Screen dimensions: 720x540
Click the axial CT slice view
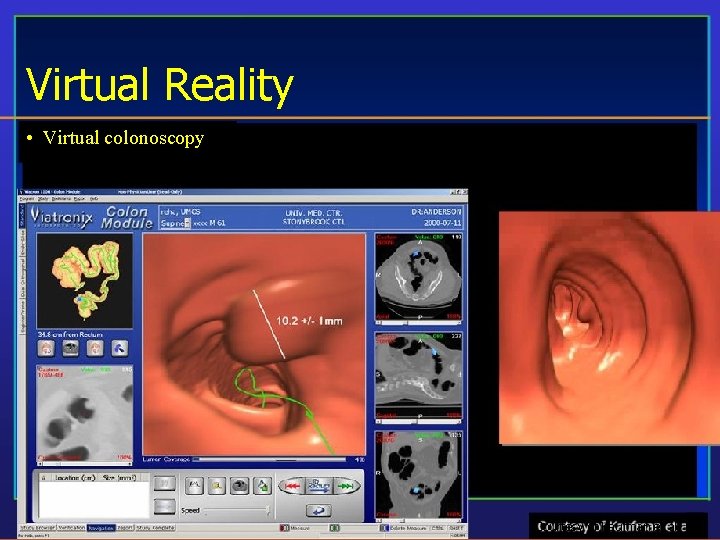(x=419, y=277)
